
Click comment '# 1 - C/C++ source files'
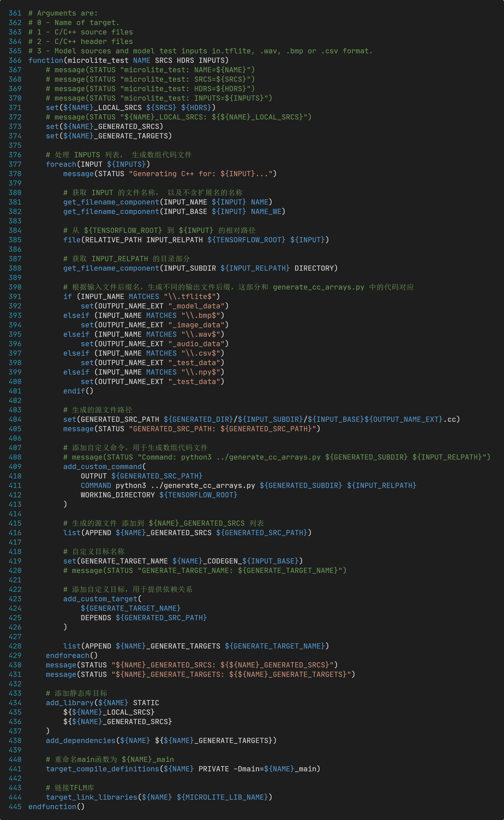(81, 32)
